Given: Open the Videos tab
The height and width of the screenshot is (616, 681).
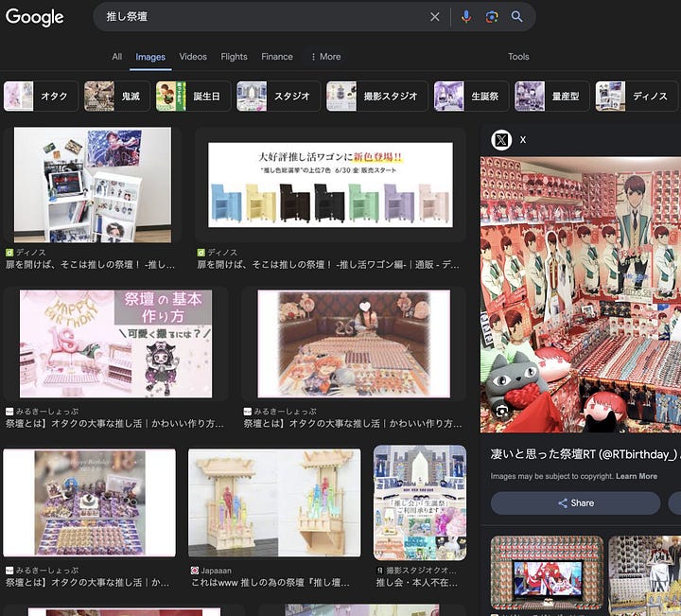Looking at the screenshot, I should click(193, 57).
